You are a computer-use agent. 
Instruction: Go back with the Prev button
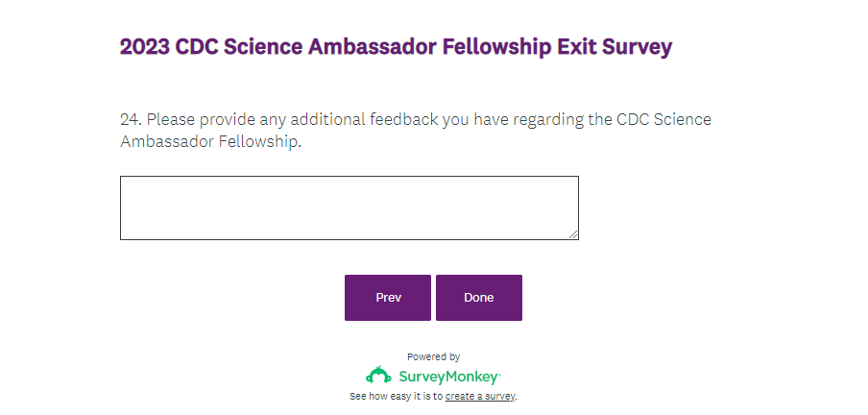click(388, 298)
